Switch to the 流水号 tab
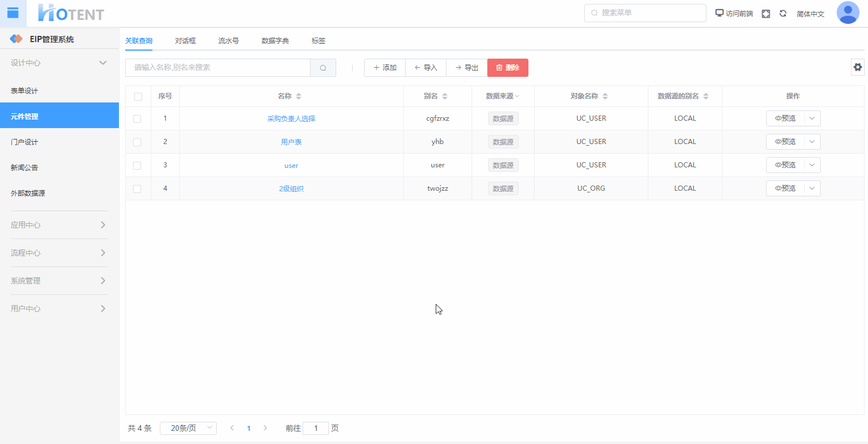 (229, 41)
